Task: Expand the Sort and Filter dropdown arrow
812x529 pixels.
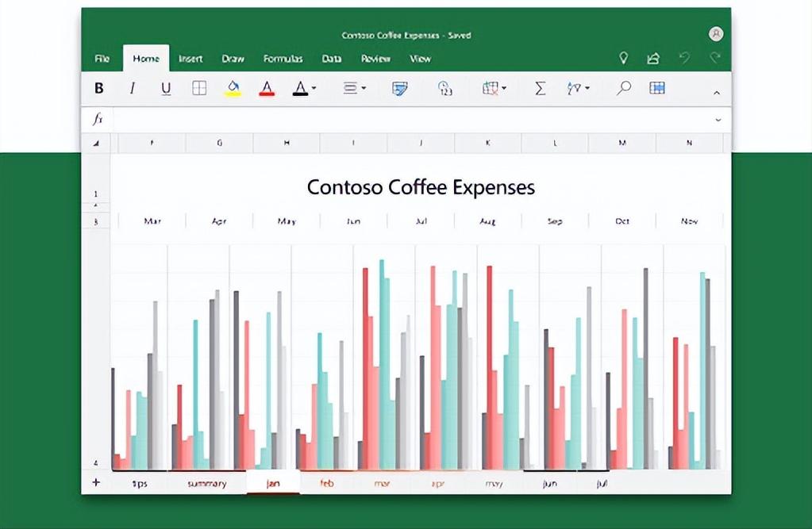Action: (x=587, y=89)
